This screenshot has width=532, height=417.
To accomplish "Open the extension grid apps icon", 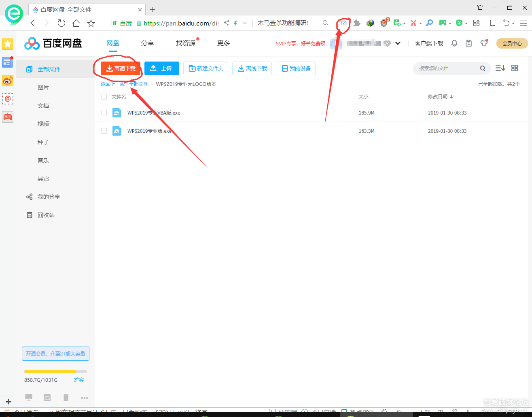I will coord(477,23).
